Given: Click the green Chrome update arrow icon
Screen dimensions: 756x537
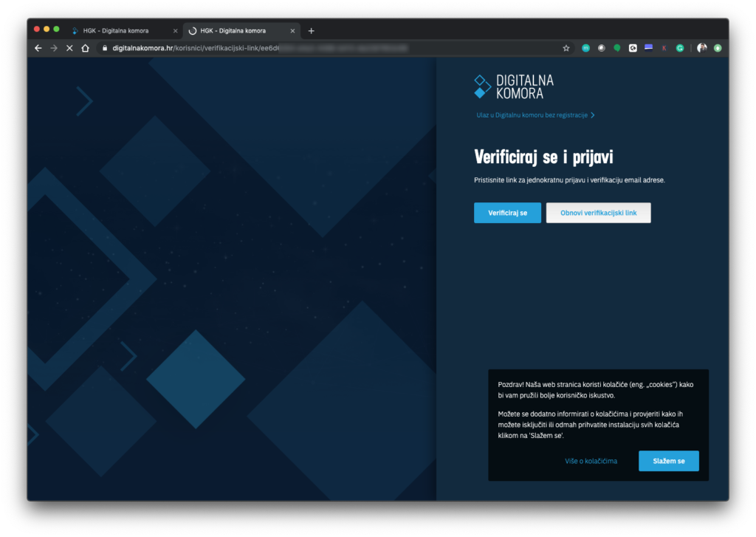Looking at the screenshot, I should (717, 48).
